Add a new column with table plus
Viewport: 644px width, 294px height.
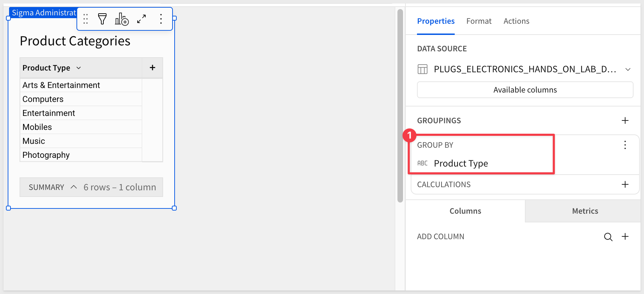click(152, 68)
